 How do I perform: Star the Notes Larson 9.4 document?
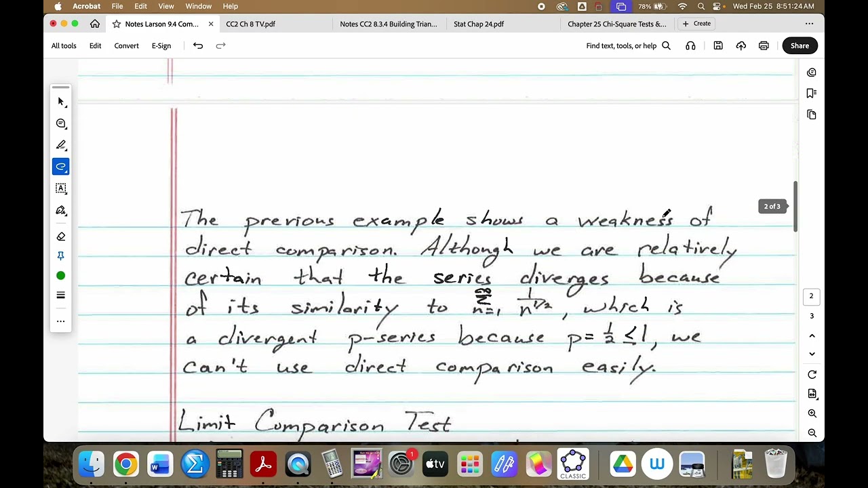117,24
